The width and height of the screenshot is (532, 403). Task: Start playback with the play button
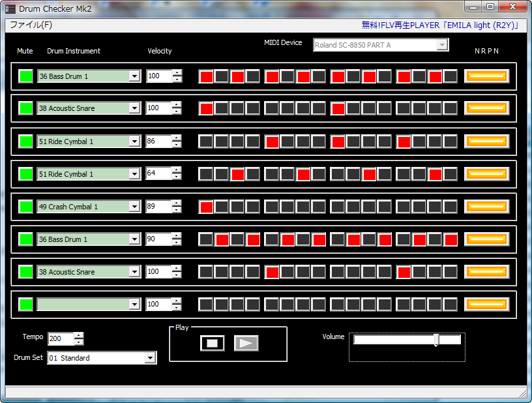pyautogui.click(x=246, y=343)
